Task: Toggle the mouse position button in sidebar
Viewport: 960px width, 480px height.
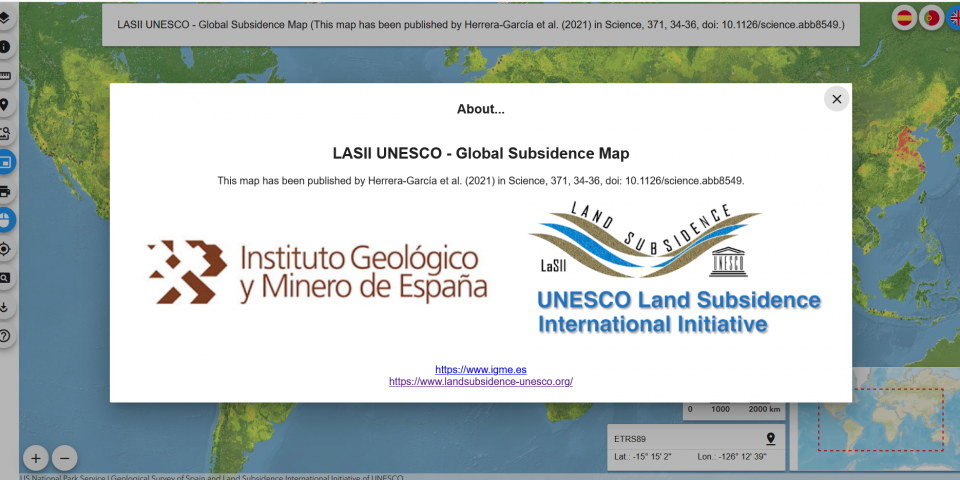Action: [x=4, y=220]
